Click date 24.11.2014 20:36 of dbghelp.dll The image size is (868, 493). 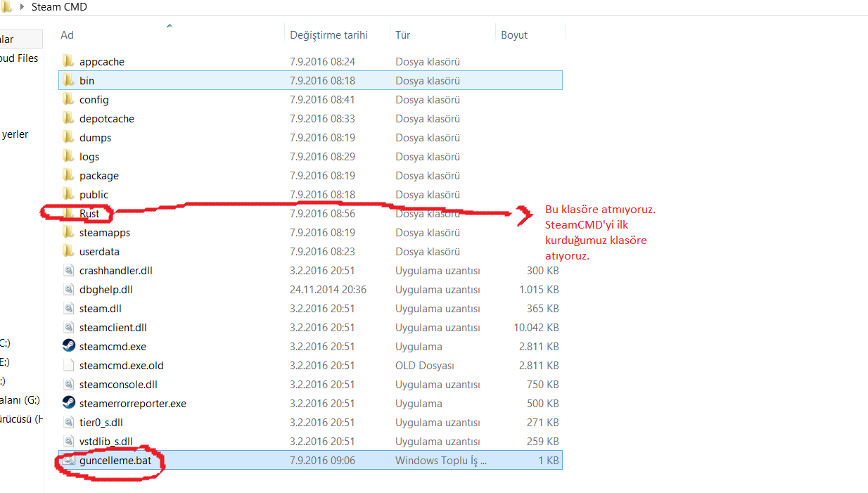click(x=328, y=289)
